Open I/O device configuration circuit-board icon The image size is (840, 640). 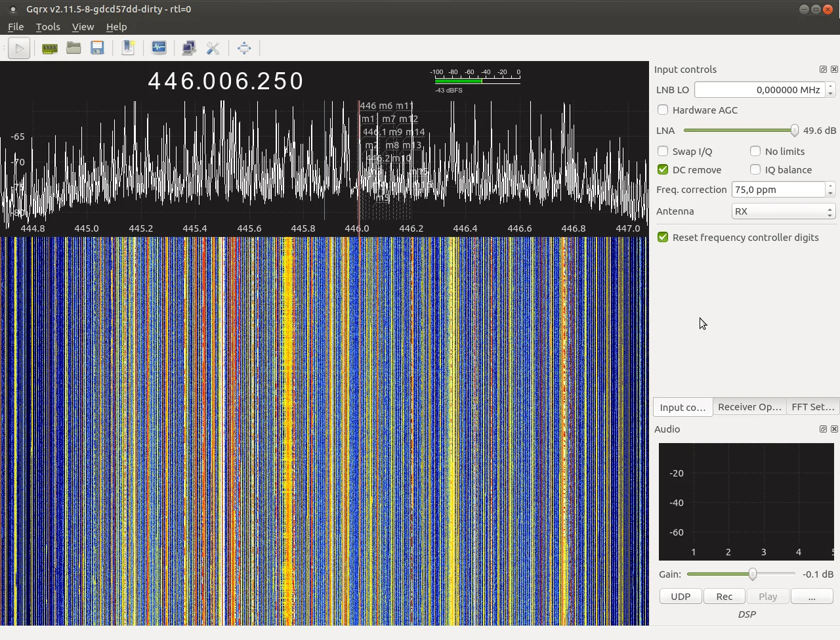point(49,48)
